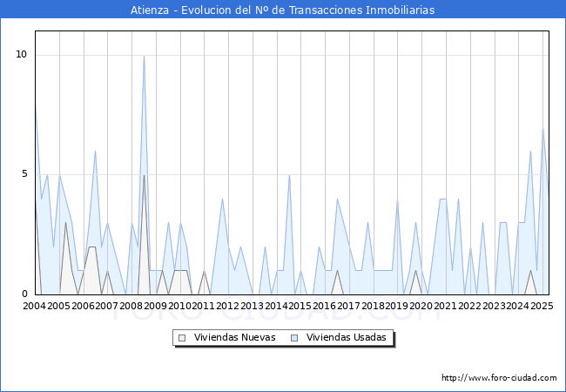Click the 2024 x-axis label
This screenshot has height=392, width=566.
coord(517,306)
